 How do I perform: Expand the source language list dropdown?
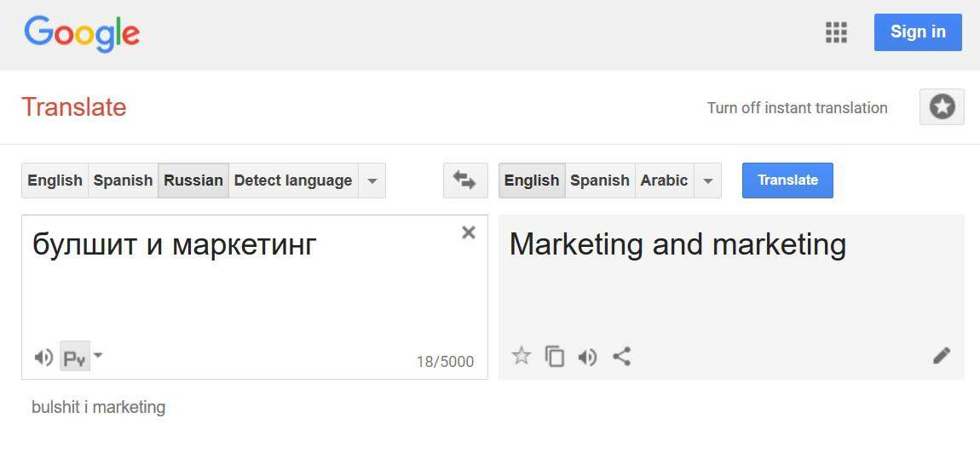coord(372,180)
